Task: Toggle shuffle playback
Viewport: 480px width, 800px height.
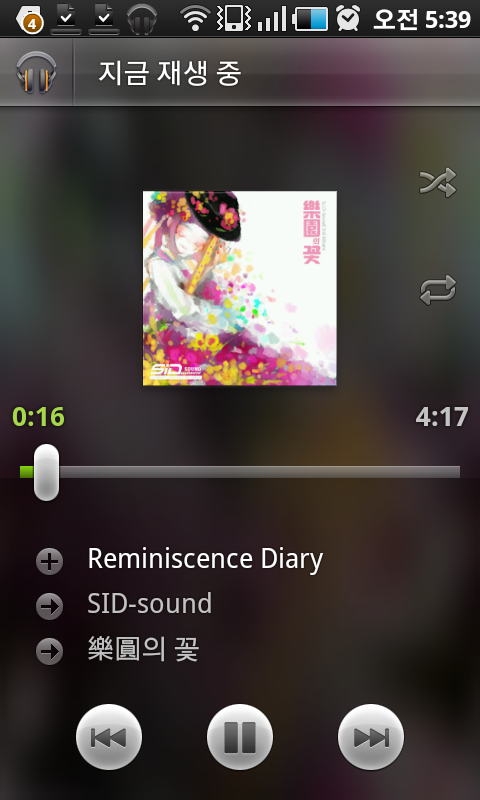Action: pyautogui.click(x=438, y=182)
